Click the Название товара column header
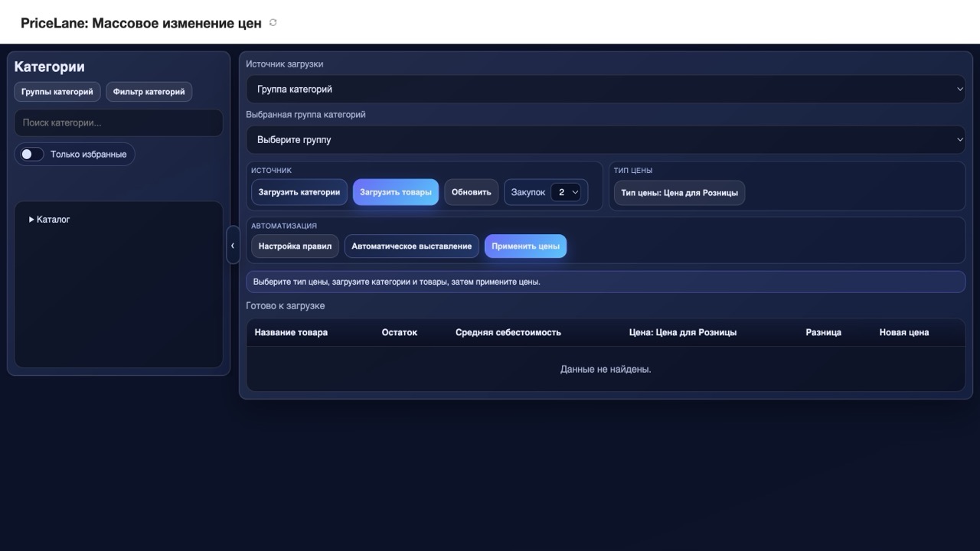The width and height of the screenshot is (980, 551). pyautogui.click(x=291, y=333)
